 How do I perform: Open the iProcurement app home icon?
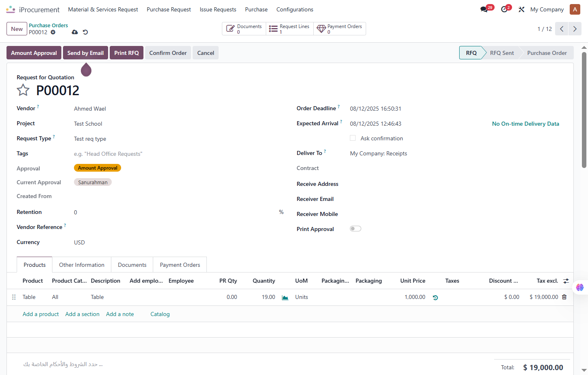click(11, 9)
